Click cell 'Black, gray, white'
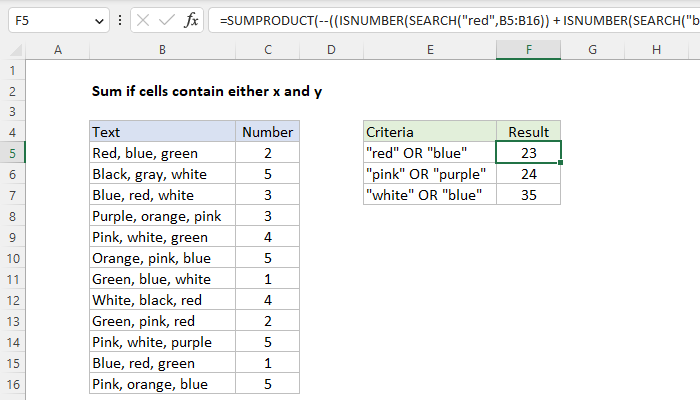 162,174
